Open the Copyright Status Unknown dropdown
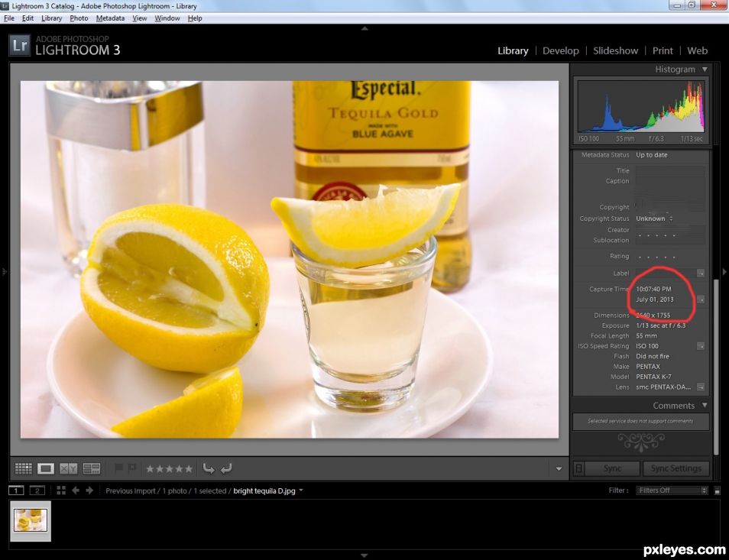 pyautogui.click(x=654, y=218)
